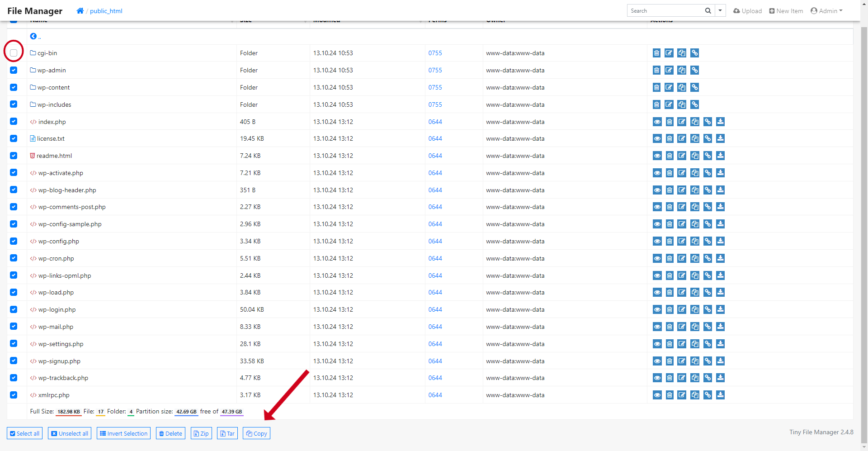The width and height of the screenshot is (868, 451).
Task: Preview index.php with the eye icon
Action: click(657, 122)
